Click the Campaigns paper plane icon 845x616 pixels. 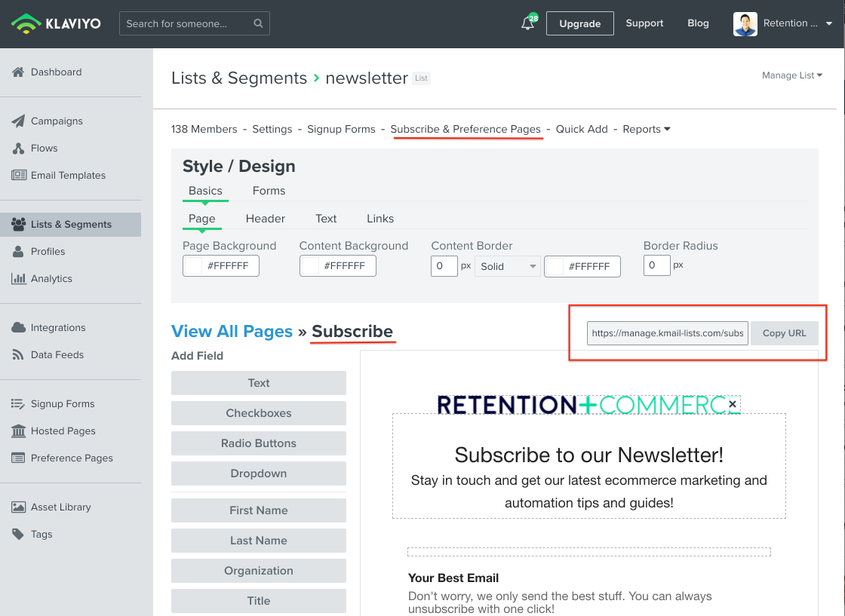click(18, 121)
